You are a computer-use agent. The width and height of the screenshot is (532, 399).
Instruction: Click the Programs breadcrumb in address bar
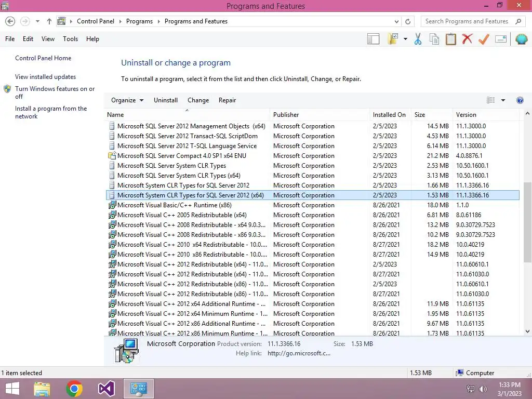pyautogui.click(x=139, y=21)
